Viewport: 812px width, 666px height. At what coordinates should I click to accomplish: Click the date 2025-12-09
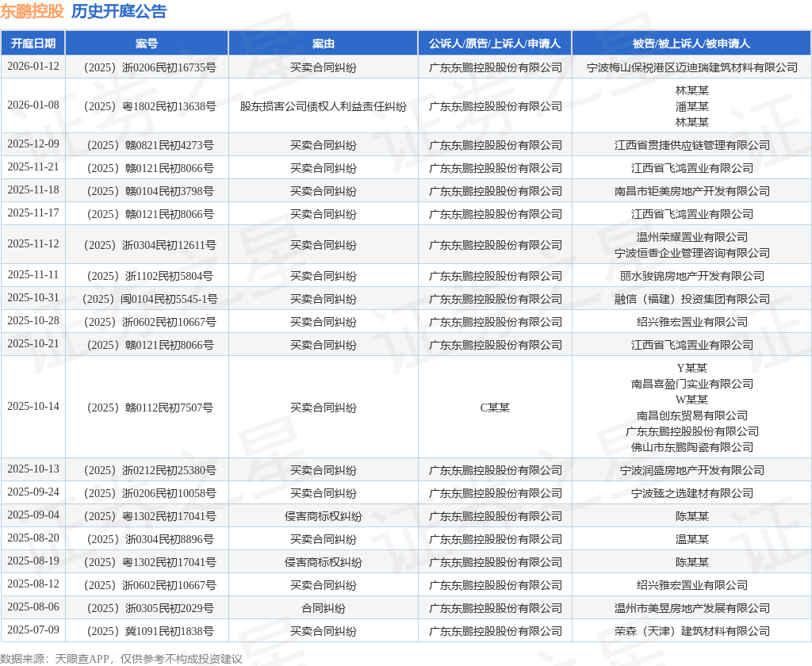(33, 144)
